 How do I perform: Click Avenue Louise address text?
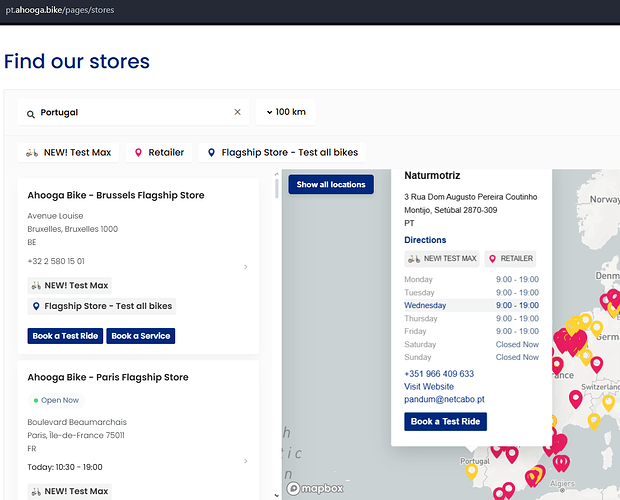[55, 216]
